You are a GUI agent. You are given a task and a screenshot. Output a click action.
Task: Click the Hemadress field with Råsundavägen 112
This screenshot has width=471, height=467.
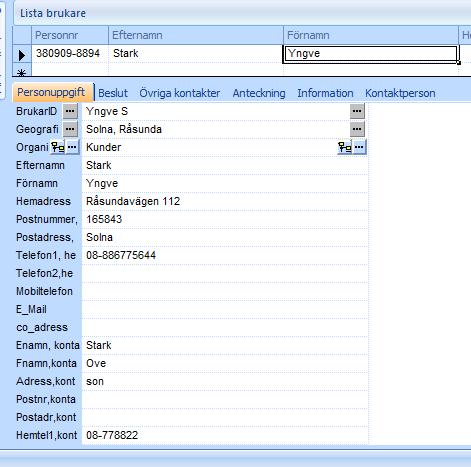[x=225, y=201]
